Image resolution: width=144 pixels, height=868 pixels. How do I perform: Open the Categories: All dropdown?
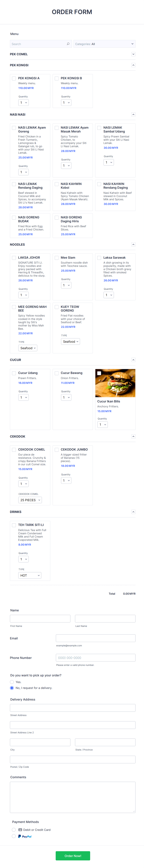point(105,44)
